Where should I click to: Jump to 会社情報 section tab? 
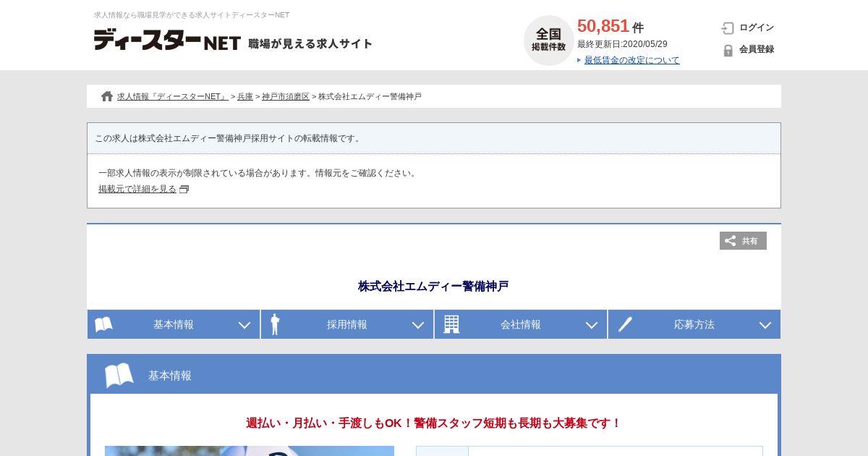click(521, 324)
